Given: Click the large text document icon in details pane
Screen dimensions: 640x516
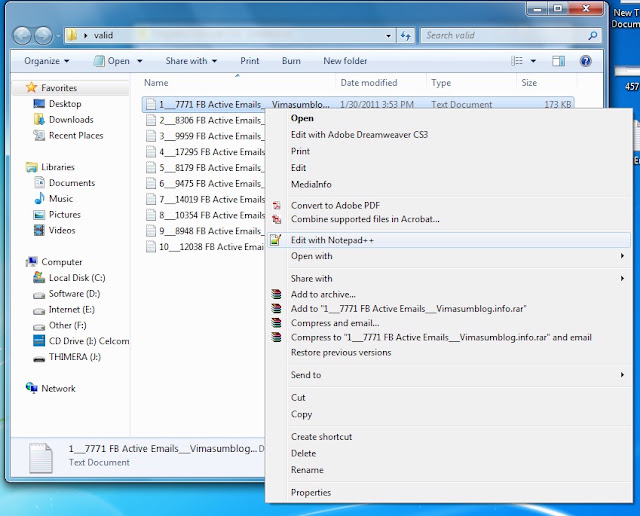Looking at the screenshot, I should click(x=41, y=458).
